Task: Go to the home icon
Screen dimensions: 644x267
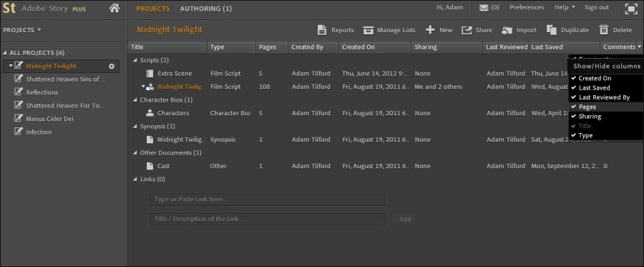Action: pyautogui.click(x=114, y=8)
